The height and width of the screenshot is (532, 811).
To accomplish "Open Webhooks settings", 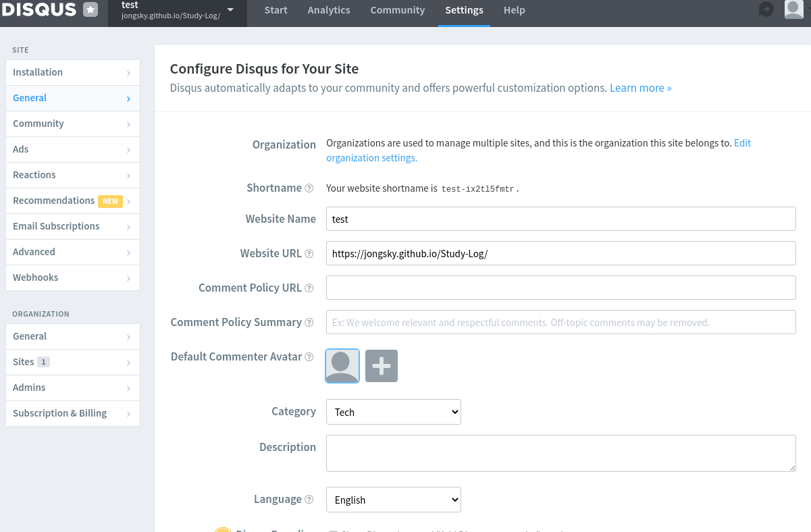I will pos(73,277).
